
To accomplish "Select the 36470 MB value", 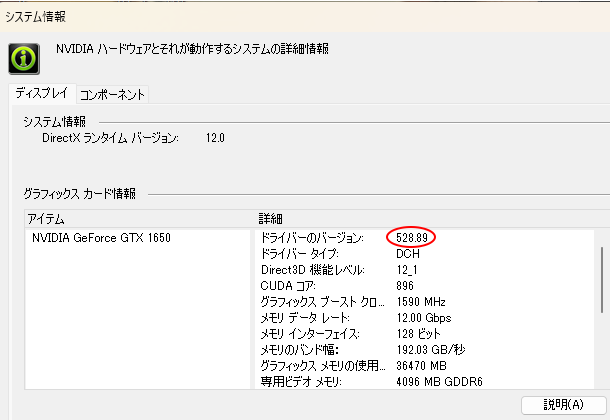I will tap(421, 366).
